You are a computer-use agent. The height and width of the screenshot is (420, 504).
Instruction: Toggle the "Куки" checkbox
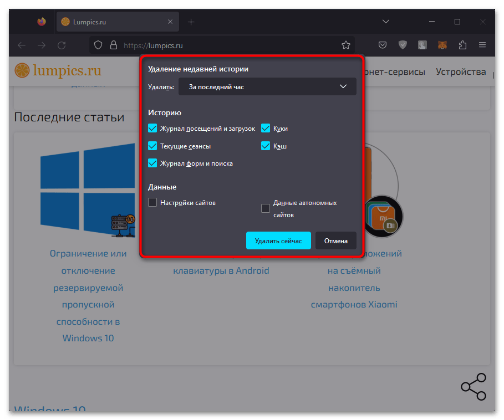pos(266,129)
